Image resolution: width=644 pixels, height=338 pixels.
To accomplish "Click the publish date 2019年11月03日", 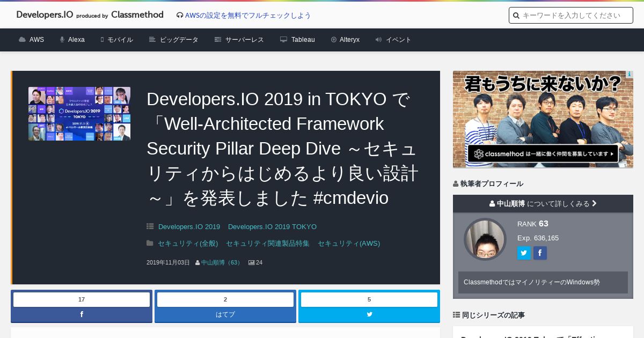I will (x=168, y=263).
